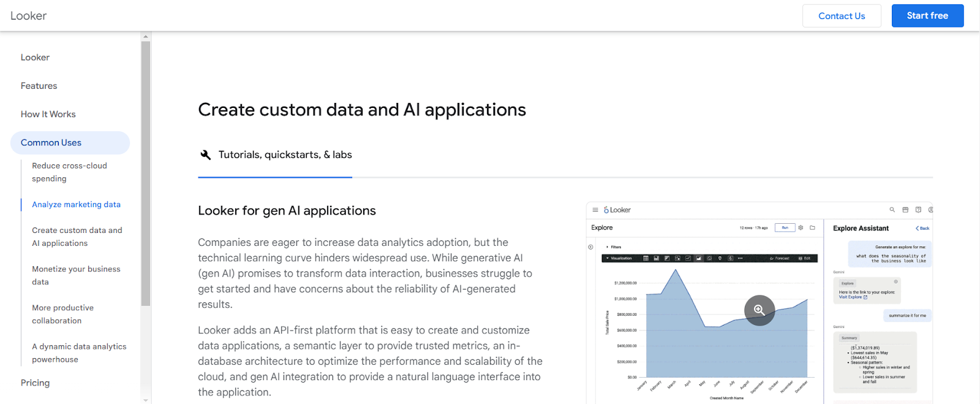
Task: Click the zoom magnifier icon on the screenshot image
Action: [759, 310]
